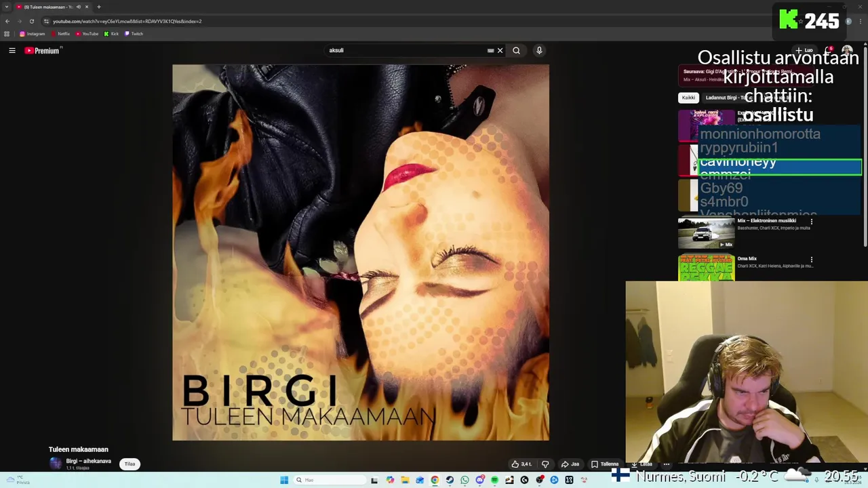Viewport: 868px width, 488px height.
Task: Click the Oma Mix title text
Action: click(747, 259)
